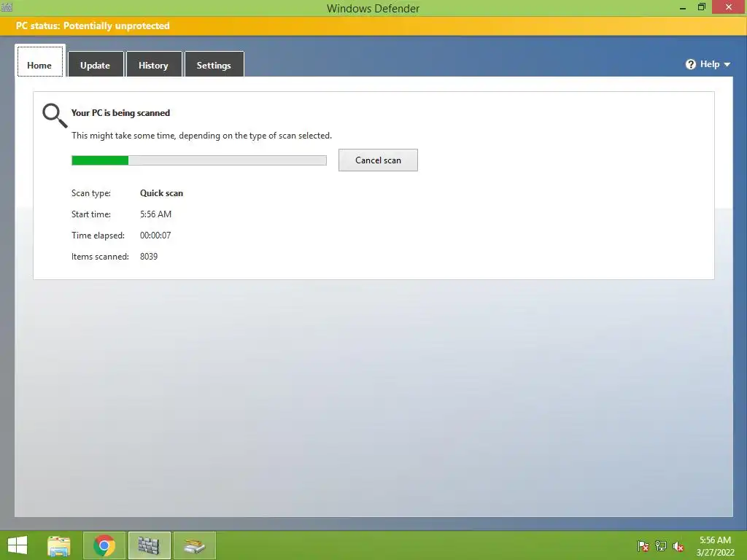Click the muted volume tray icon
Viewport: 747px width, 560px height.
click(x=678, y=546)
